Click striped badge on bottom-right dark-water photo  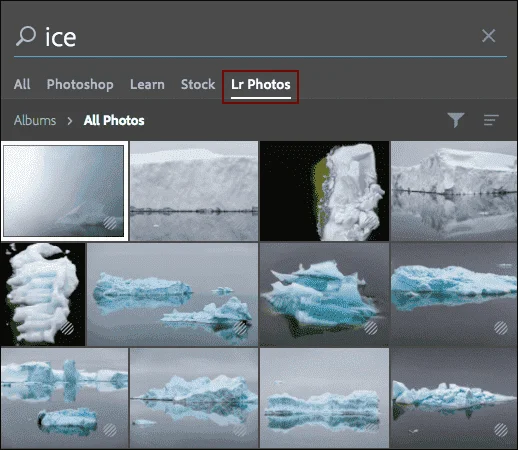tap(501, 430)
